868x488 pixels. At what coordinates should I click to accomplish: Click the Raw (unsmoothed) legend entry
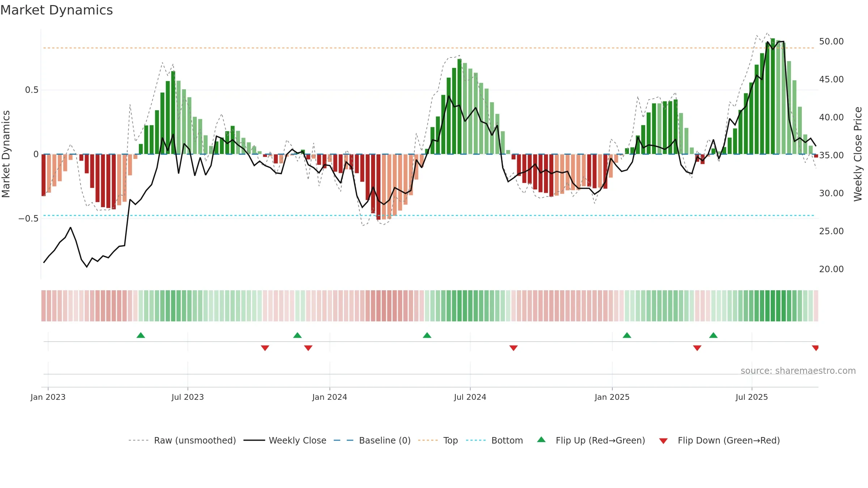pos(182,440)
